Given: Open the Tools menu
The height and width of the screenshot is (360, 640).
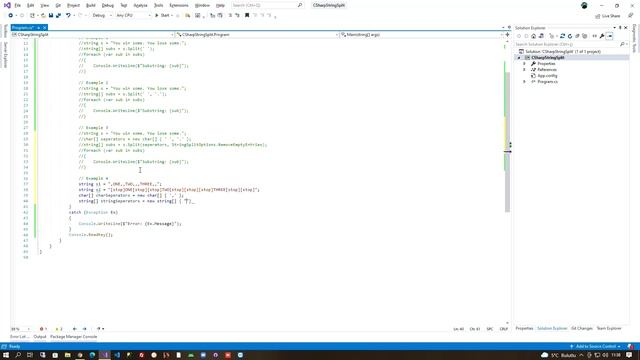Looking at the screenshot, I should 158,5.
